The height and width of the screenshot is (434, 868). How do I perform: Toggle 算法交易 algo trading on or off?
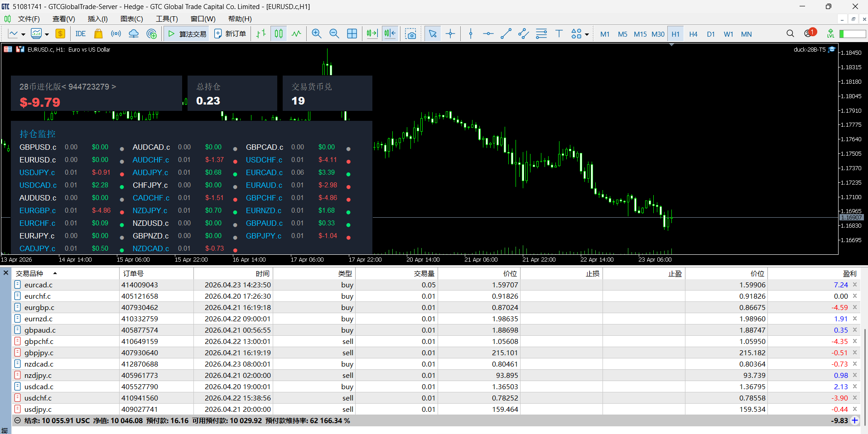[187, 34]
